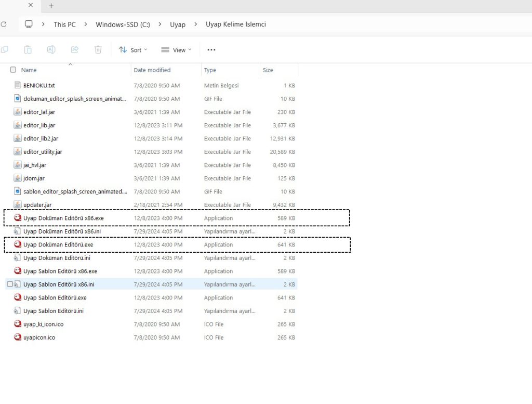Screen dimensions: 532x404
Task: Check the Uyap Sablon Editörü x86.ini checkbox
Action: point(10,284)
